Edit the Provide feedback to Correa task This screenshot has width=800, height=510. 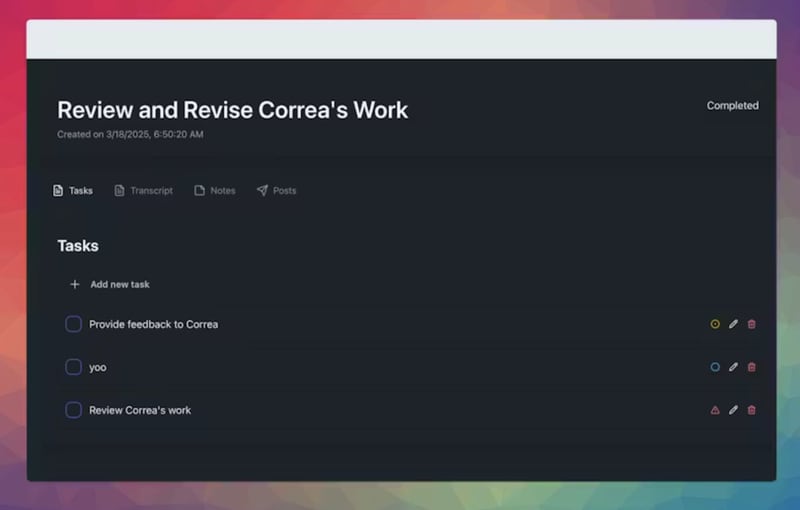733,324
